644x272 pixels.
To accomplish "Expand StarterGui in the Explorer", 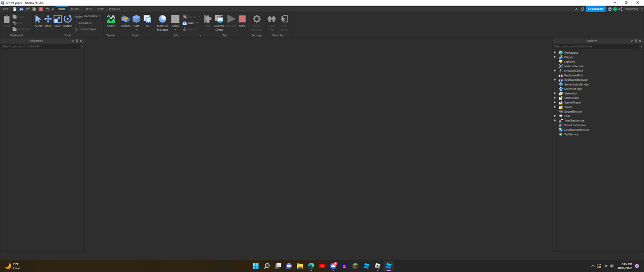I will pos(555,93).
